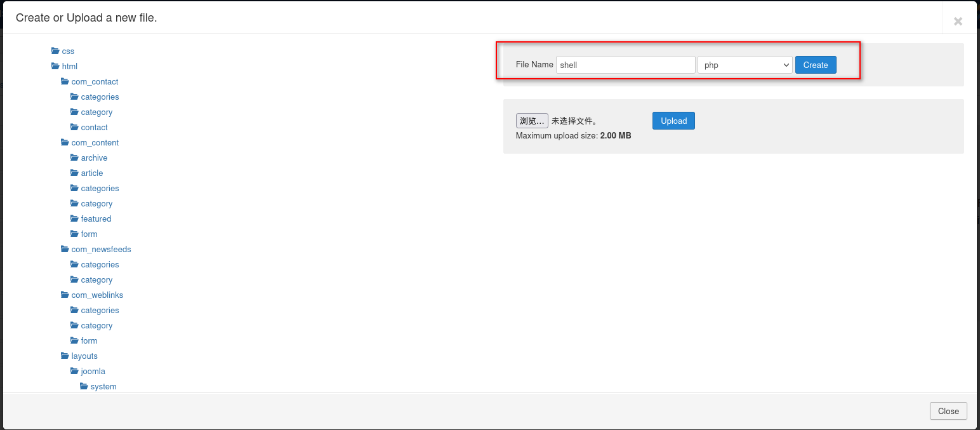Click the folder icon beside contact
Viewport: 980px width, 430px height.
tap(74, 127)
